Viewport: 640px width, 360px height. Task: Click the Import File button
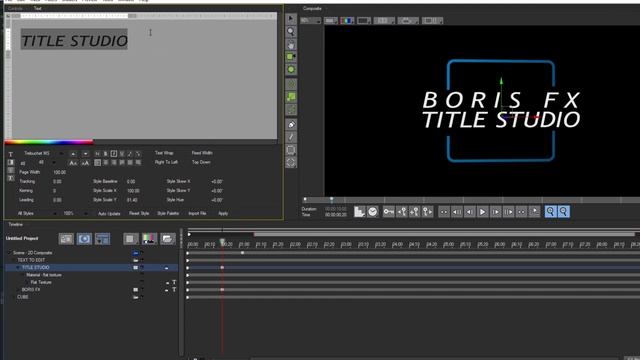(x=197, y=213)
